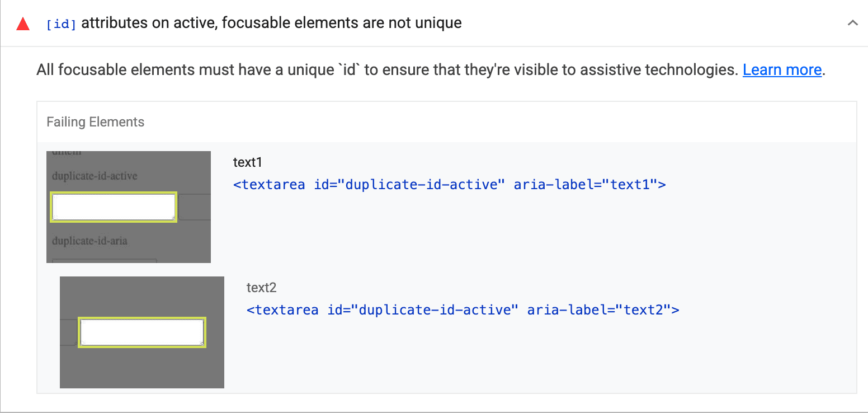The height and width of the screenshot is (413, 868).
Task: Click the textarea code snippet for text2
Action: click(x=463, y=309)
